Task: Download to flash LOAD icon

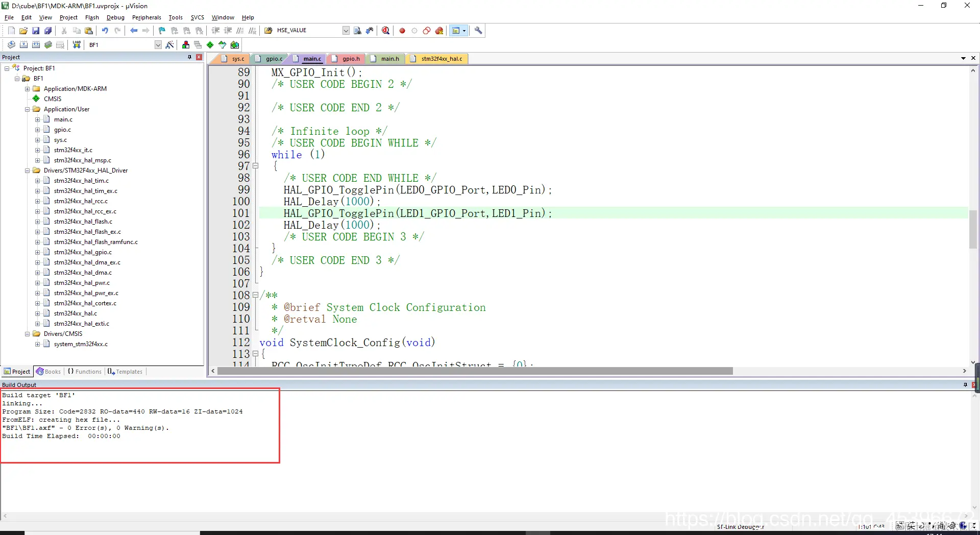Action: tap(77, 45)
